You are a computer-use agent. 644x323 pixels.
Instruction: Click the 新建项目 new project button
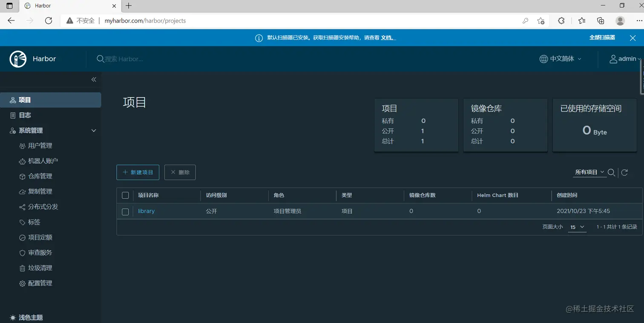point(138,172)
